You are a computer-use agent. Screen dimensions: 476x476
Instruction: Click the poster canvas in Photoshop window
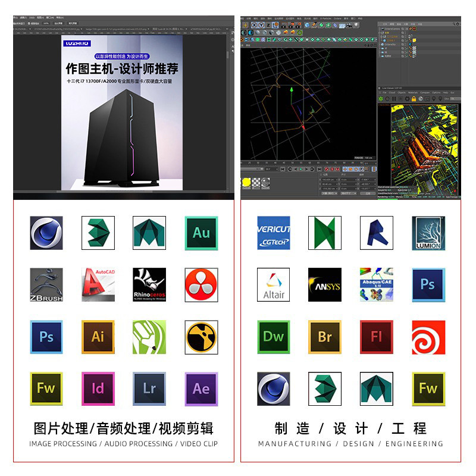tap(122, 112)
